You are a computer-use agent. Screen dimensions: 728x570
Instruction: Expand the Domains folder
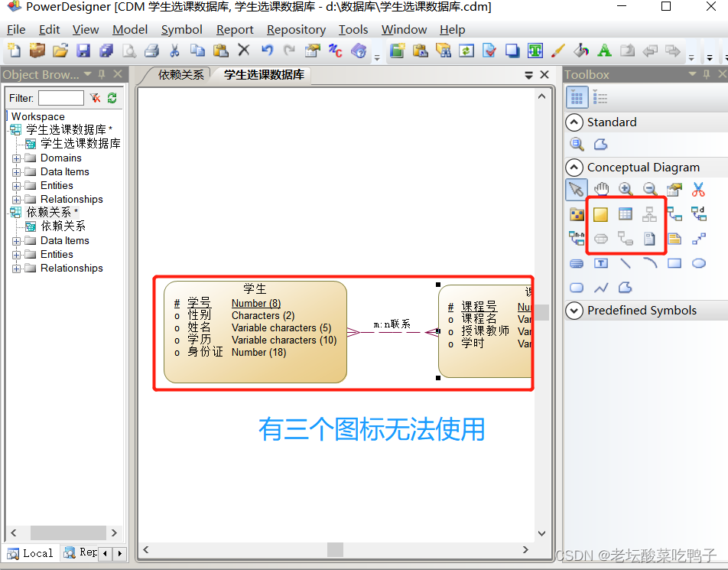16,158
